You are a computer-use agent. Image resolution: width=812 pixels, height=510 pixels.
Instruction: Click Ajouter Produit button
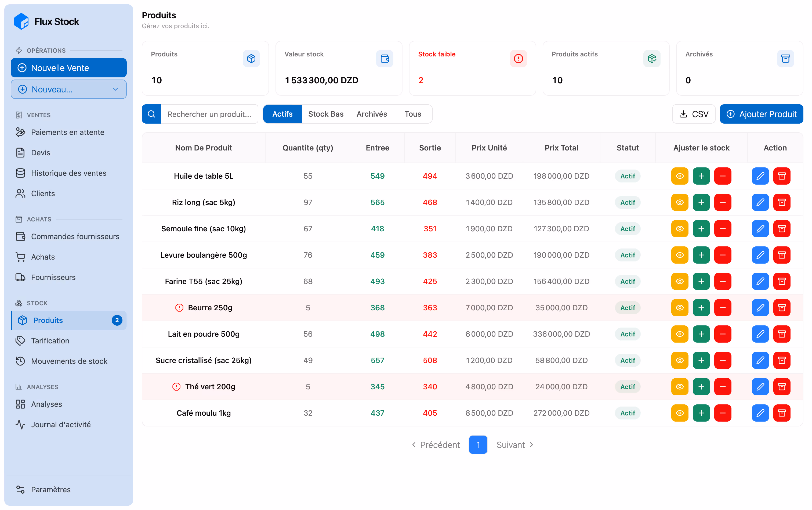click(761, 114)
